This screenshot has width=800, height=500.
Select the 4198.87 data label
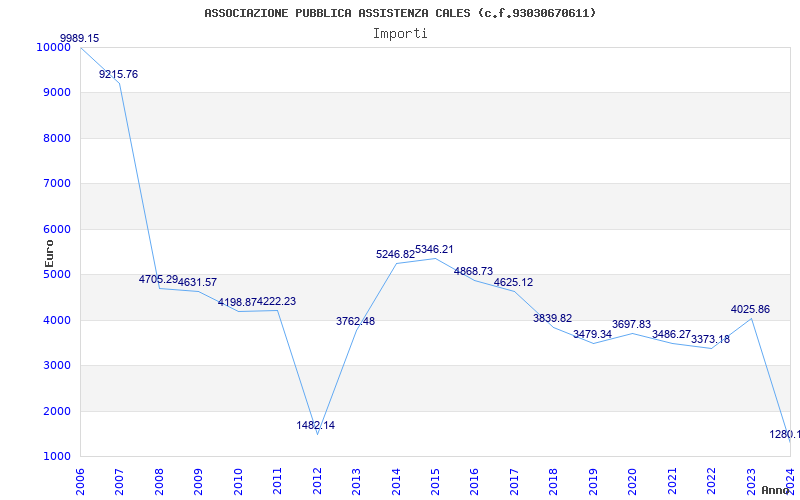click(237, 302)
